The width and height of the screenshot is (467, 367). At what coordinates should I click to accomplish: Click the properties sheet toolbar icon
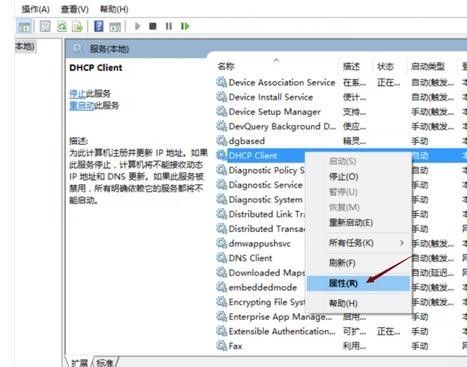coord(45,26)
